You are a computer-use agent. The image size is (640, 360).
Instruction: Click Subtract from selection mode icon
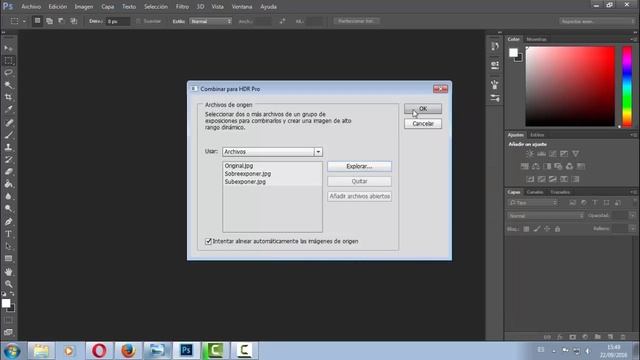coord(61,21)
